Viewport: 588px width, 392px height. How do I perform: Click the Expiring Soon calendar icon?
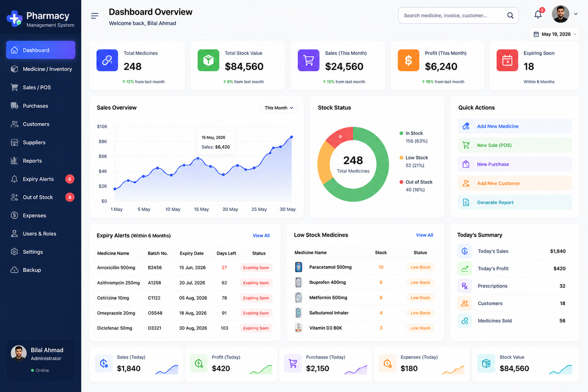tap(507, 60)
